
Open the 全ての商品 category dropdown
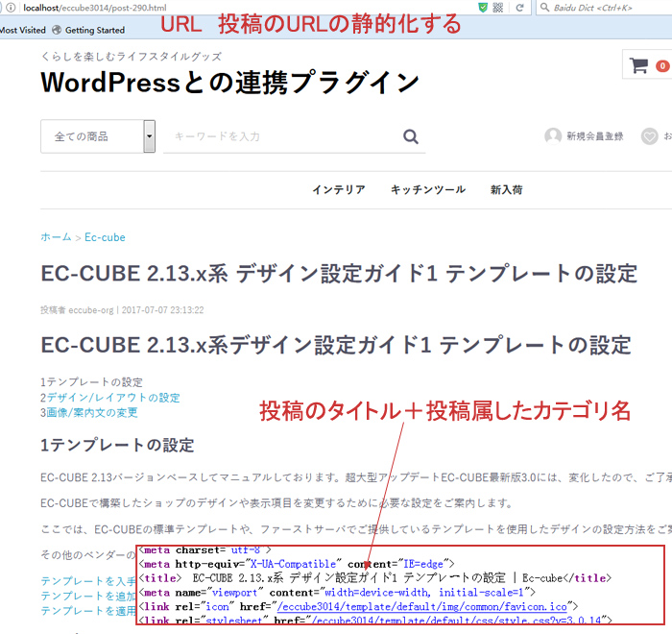(98, 136)
